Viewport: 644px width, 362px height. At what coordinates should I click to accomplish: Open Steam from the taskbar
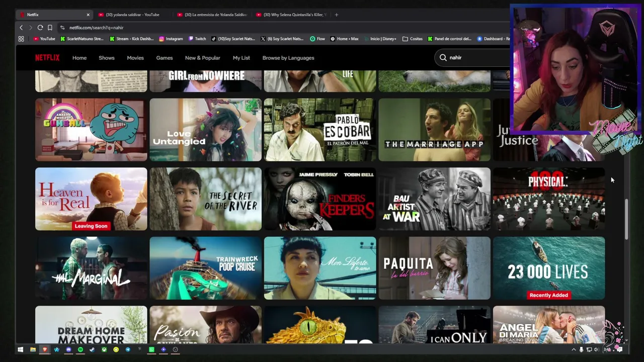click(92, 349)
